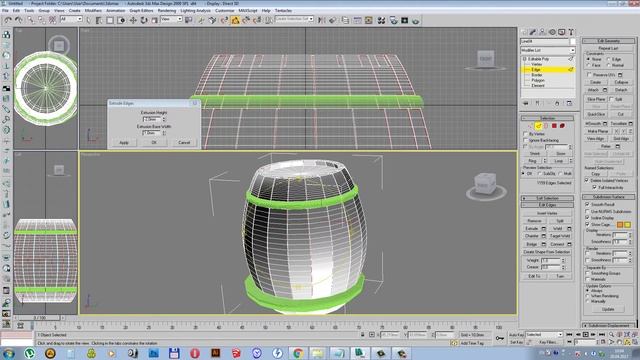Click the ViewCube in the perspective viewport

(x=486, y=184)
